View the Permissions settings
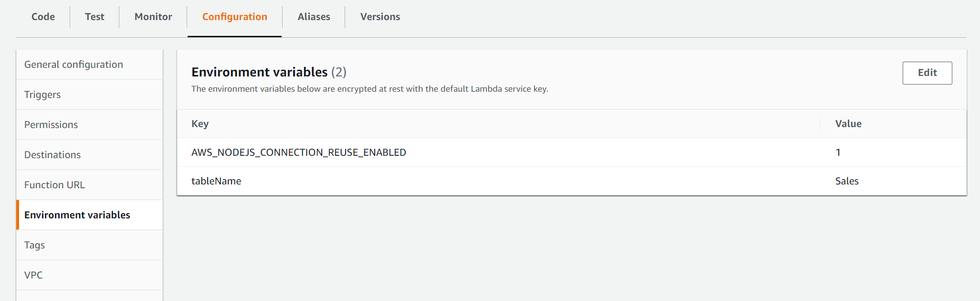Screen dimensions: 980x301 [51, 124]
